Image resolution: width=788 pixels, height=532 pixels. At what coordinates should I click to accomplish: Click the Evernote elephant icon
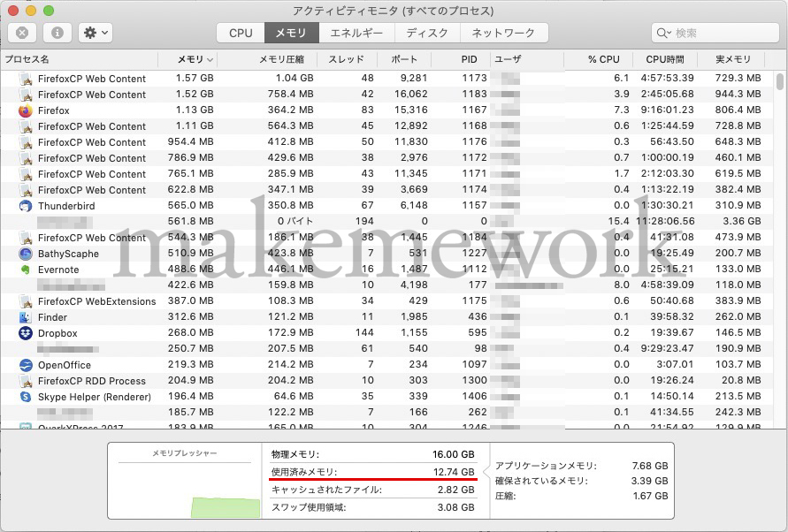[25, 270]
